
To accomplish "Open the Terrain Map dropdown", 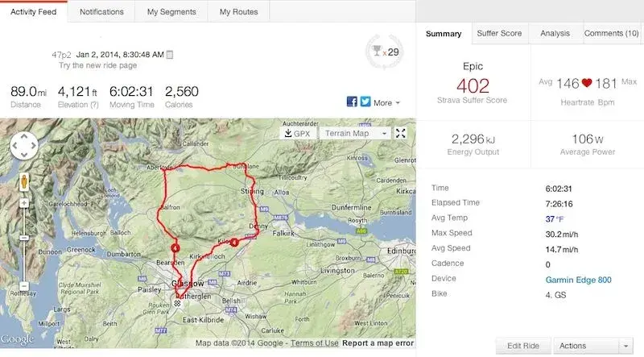I will [x=355, y=133].
